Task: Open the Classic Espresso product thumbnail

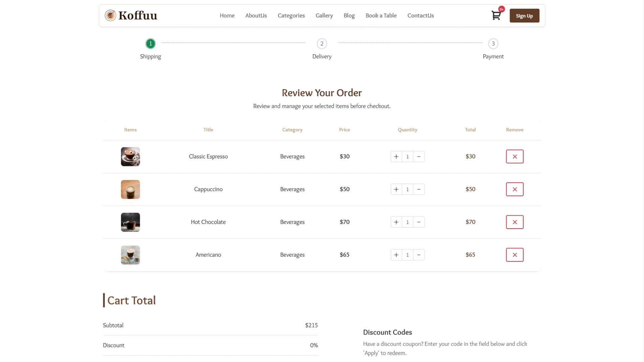Action: tap(130, 157)
